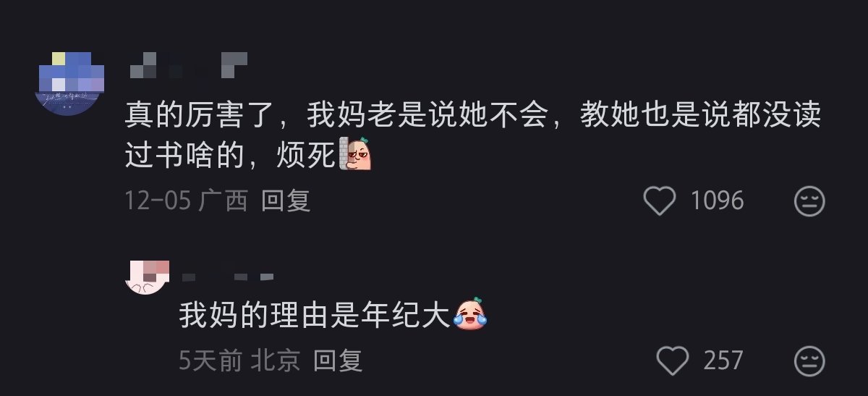The width and height of the screenshot is (868, 396).
Task: Tap the 5天前 timestamp label
Action: click(210, 360)
